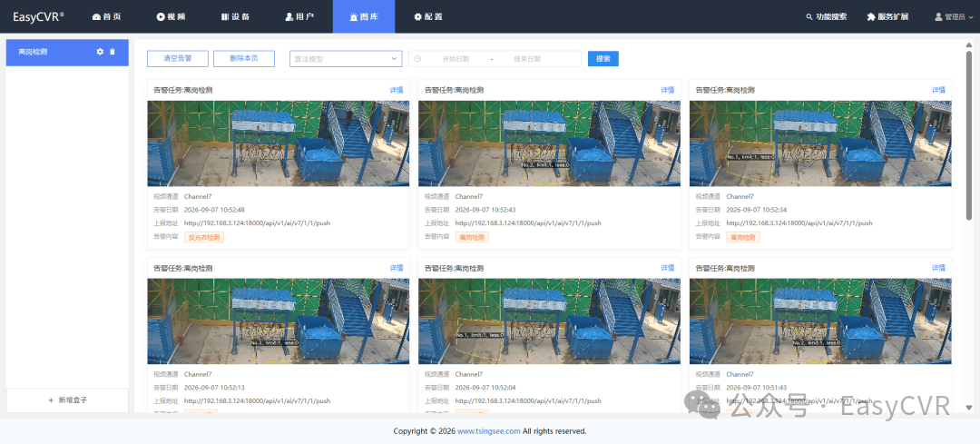Click the plus icon for 新增盒子

point(51,400)
